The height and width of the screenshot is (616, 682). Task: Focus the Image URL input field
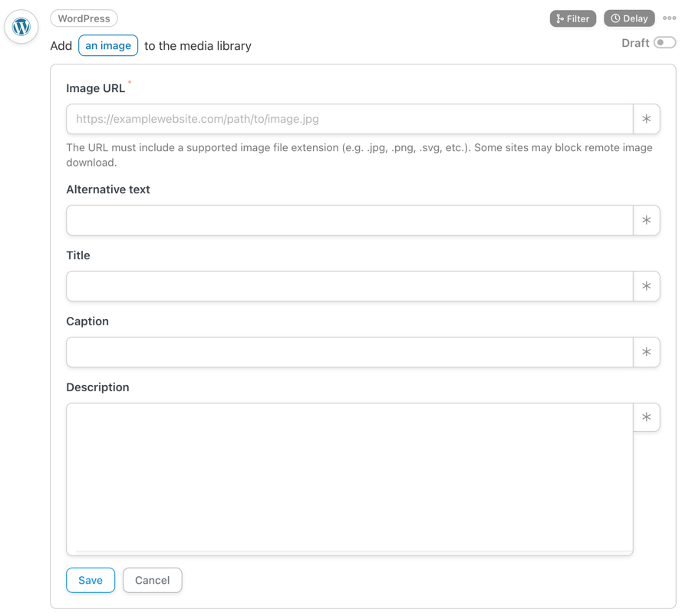click(350, 119)
